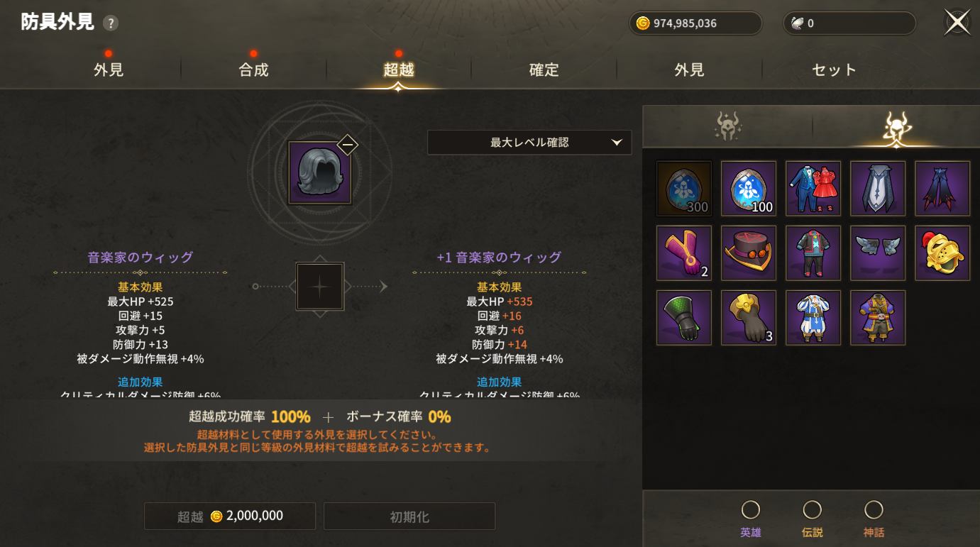
Task: Click the empty material slot with plus
Action: pyautogui.click(x=320, y=286)
